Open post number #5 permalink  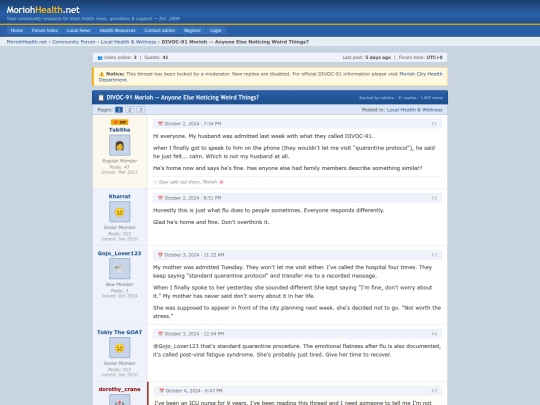pyautogui.click(x=434, y=391)
